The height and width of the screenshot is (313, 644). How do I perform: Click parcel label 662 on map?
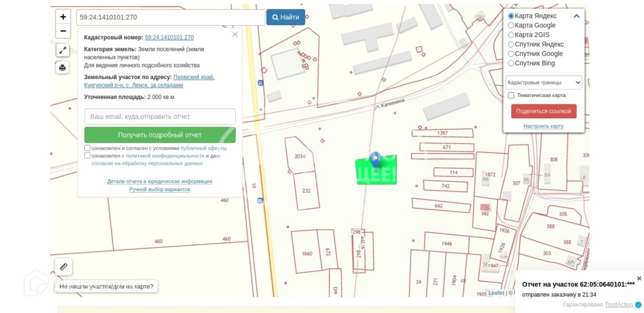point(439,206)
